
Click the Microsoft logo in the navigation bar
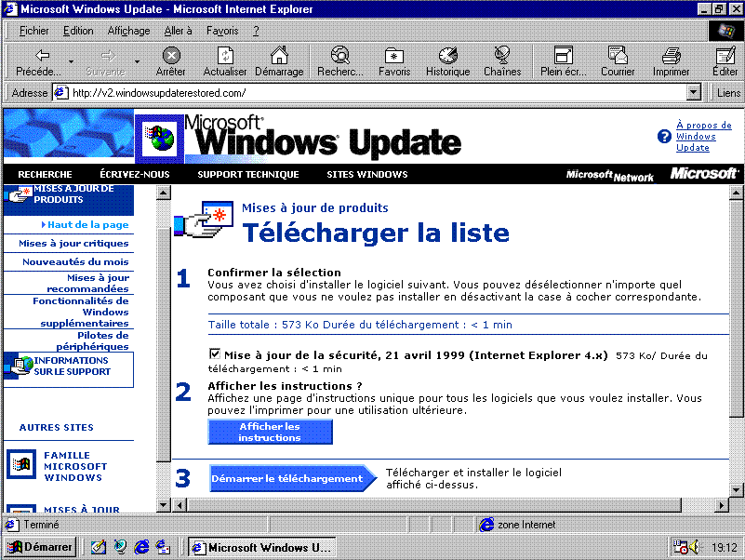[x=704, y=174]
